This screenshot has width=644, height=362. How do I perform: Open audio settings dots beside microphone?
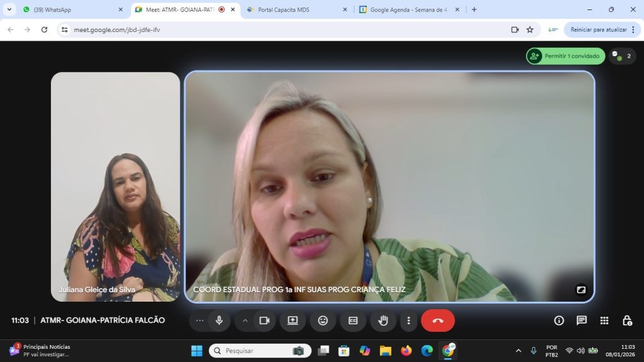coord(200,321)
